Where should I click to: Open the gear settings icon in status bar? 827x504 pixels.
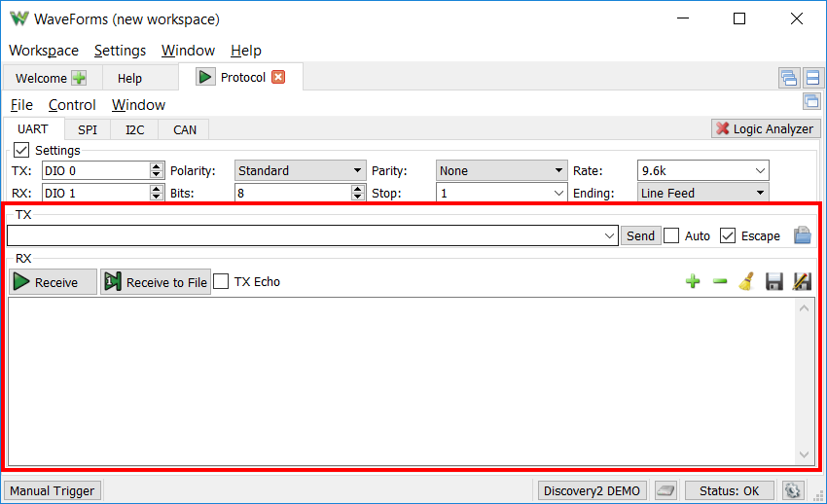click(793, 490)
